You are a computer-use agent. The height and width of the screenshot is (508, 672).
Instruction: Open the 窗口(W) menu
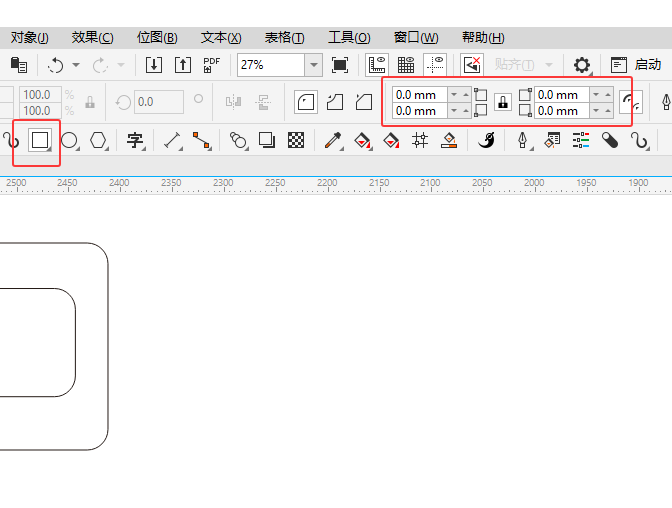point(416,38)
